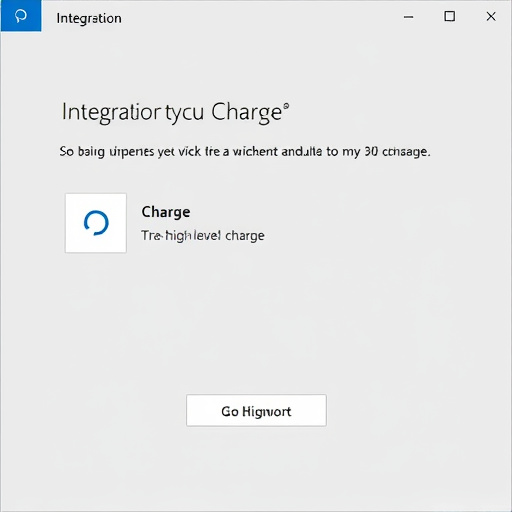This screenshot has width=512, height=512.
Task: Click the sentence starting 'So baiig urpenes'
Action: [x=245, y=152]
